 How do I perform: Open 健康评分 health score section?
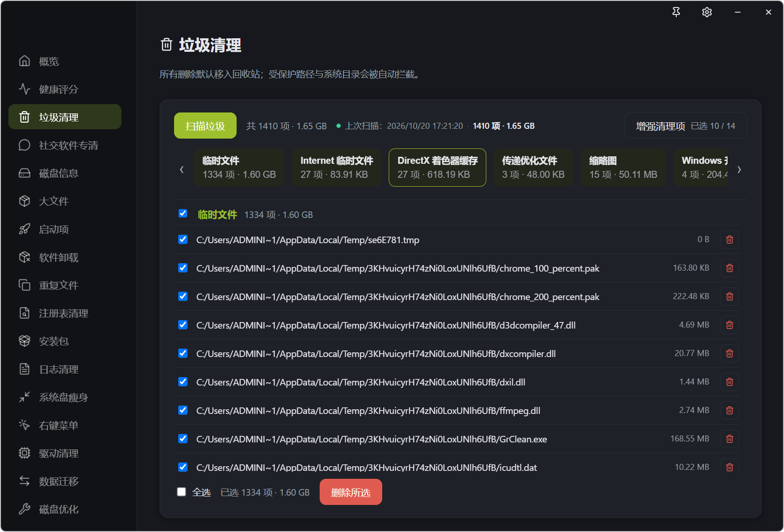pyautogui.click(x=65, y=89)
